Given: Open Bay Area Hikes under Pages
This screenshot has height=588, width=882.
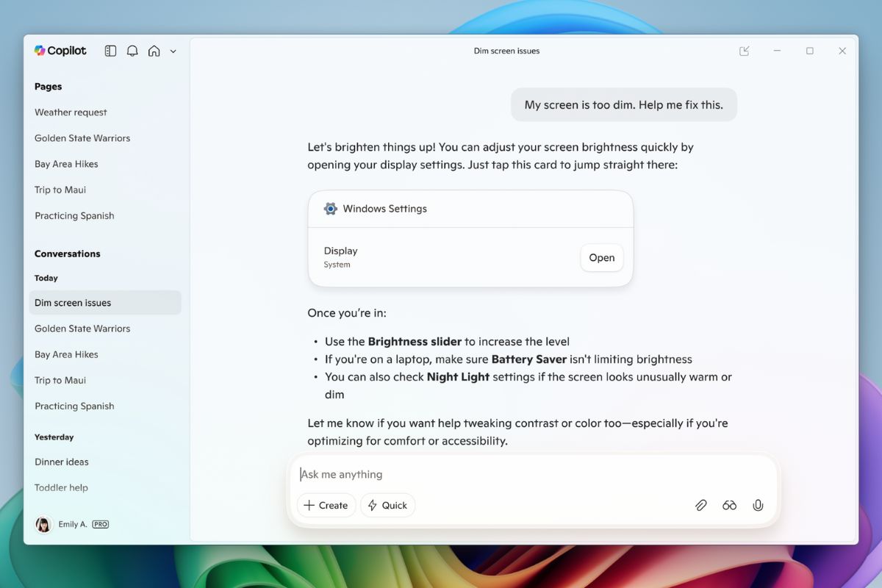Looking at the screenshot, I should click(66, 164).
